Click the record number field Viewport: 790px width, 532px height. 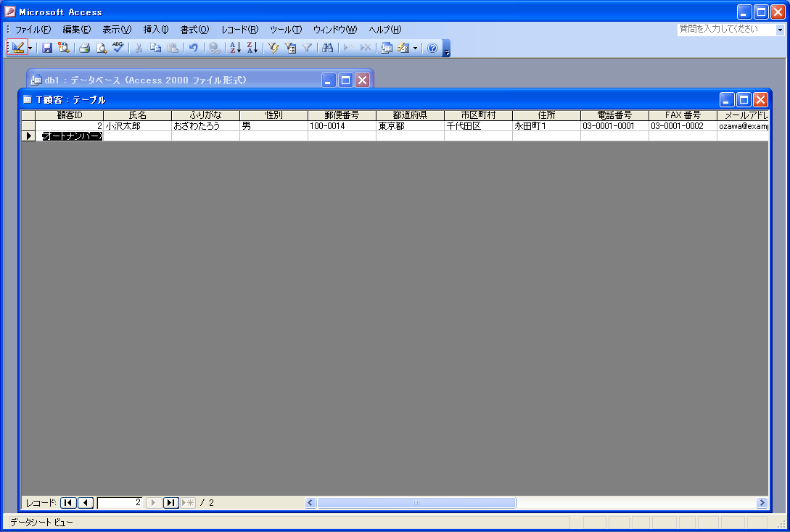[x=120, y=502]
